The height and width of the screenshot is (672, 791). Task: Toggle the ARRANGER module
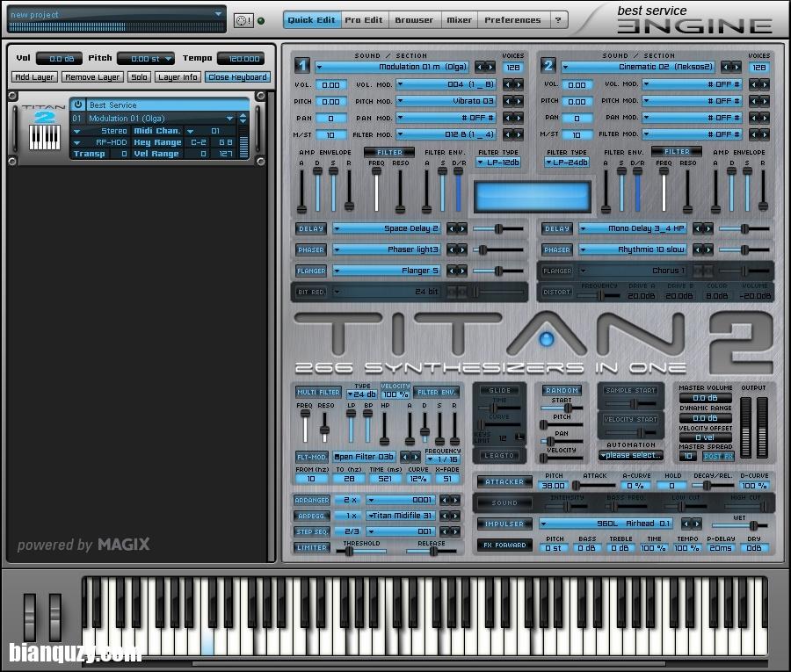click(x=312, y=500)
